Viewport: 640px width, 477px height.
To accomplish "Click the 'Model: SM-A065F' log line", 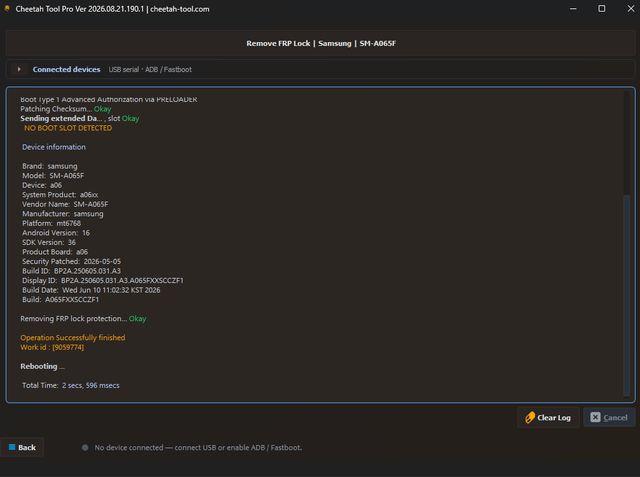I will click(53, 175).
